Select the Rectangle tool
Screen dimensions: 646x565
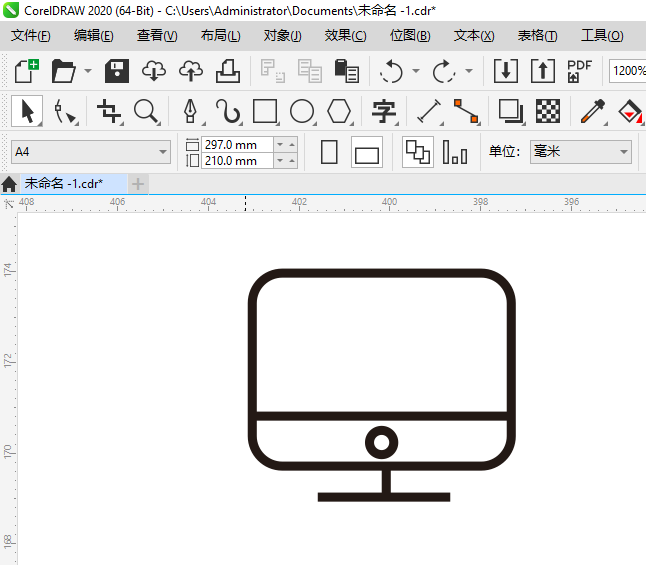point(265,111)
